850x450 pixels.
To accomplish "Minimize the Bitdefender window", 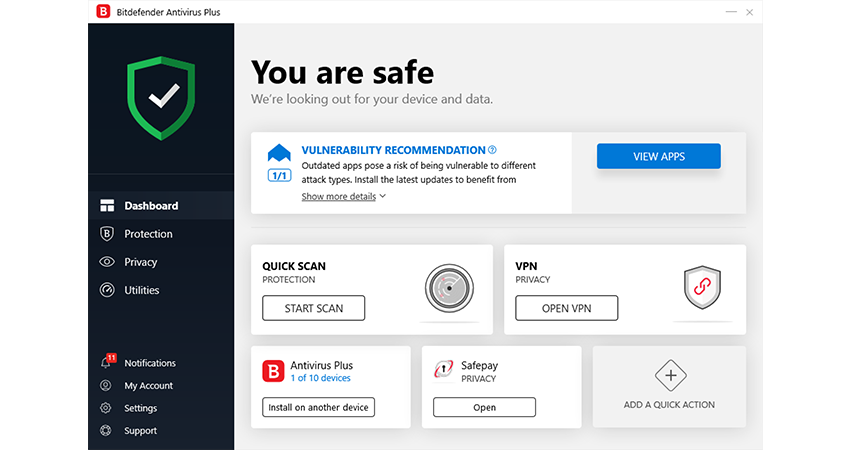I will (x=731, y=12).
